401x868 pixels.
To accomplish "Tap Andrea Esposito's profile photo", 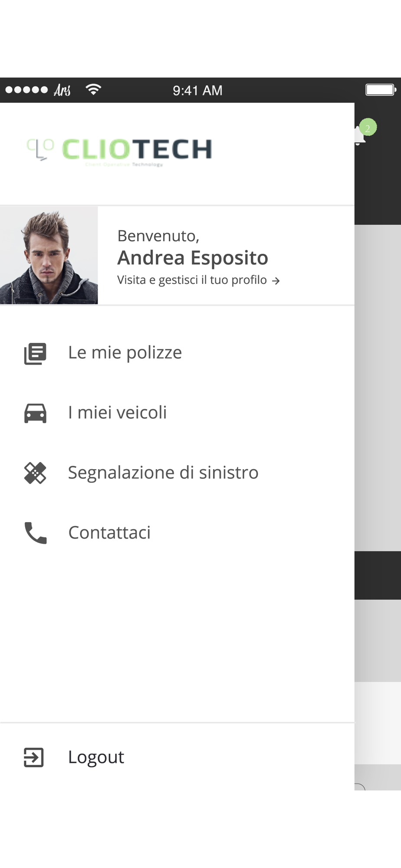I will click(x=49, y=255).
